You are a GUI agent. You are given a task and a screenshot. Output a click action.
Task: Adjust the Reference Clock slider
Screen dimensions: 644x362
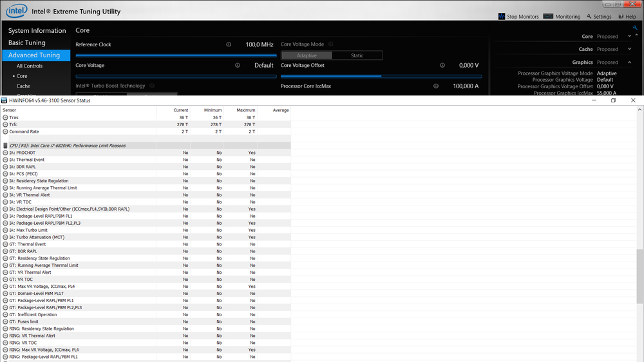click(175, 55)
